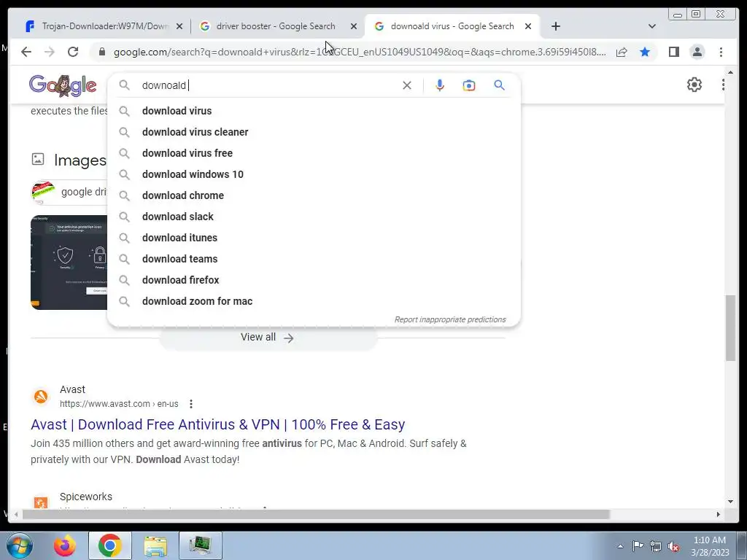Open the Windows Start menu

tap(19, 545)
